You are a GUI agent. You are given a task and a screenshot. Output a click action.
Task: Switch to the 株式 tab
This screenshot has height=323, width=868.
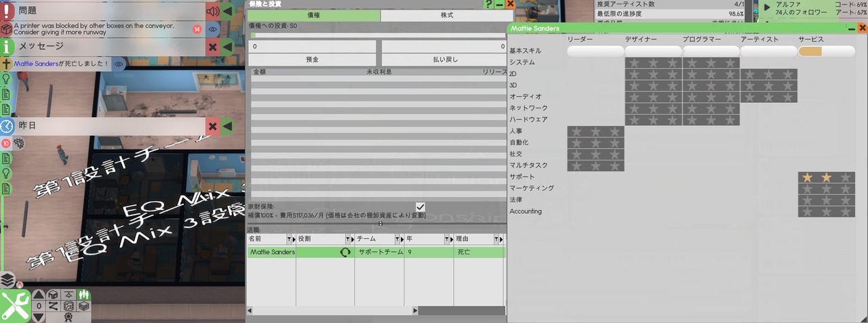(447, 15)
